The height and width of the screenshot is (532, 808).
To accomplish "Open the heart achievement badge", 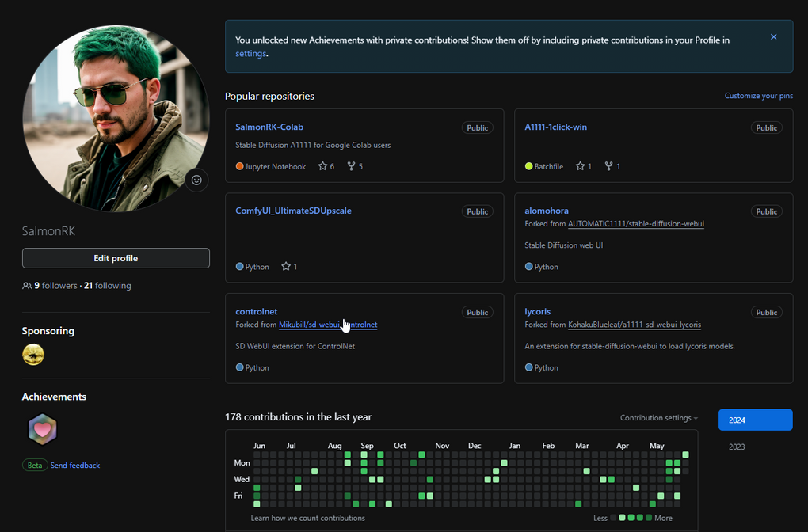I will (42, 429).
